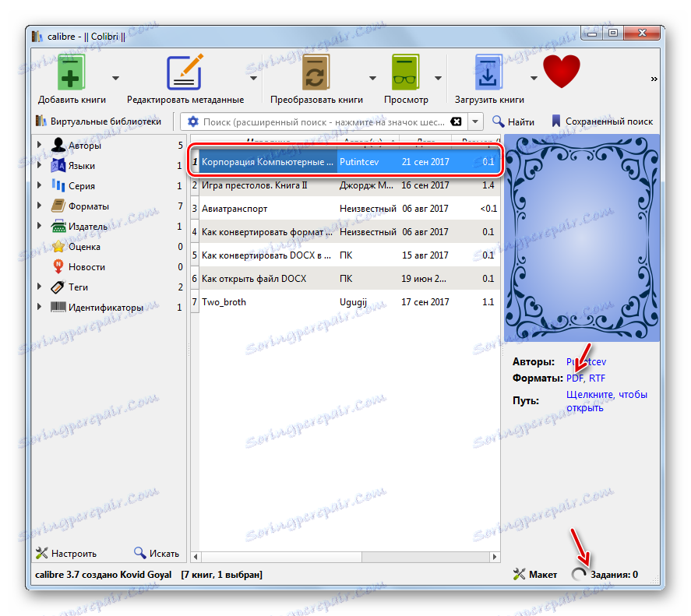Click the red heart donate icon

point(561,71)
